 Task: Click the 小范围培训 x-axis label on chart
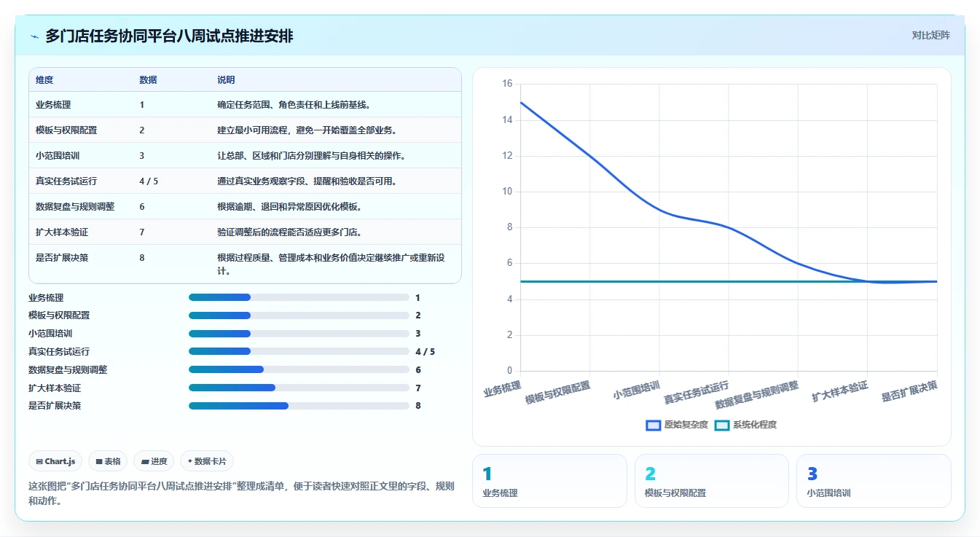[636, 390]
